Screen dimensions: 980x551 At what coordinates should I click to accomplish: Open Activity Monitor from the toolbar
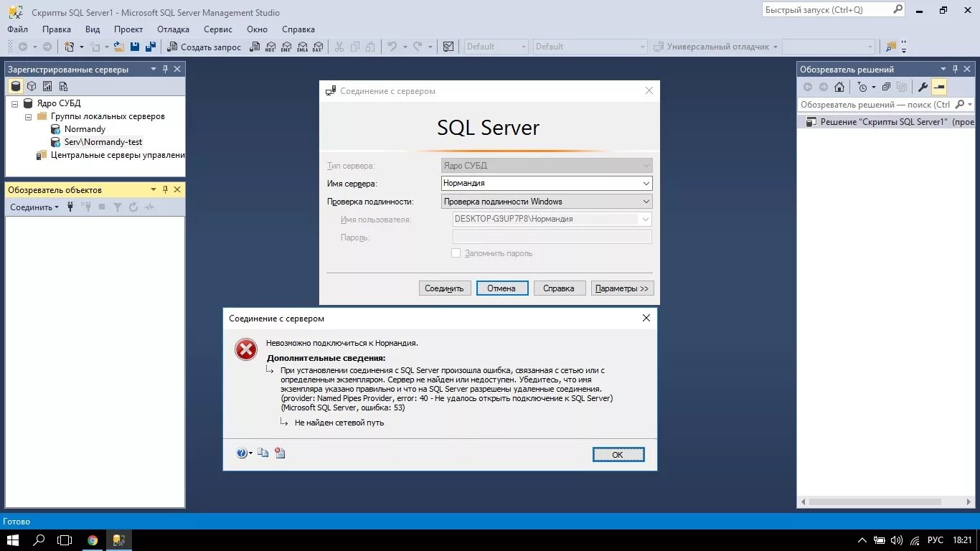click(x=448, y=47)
